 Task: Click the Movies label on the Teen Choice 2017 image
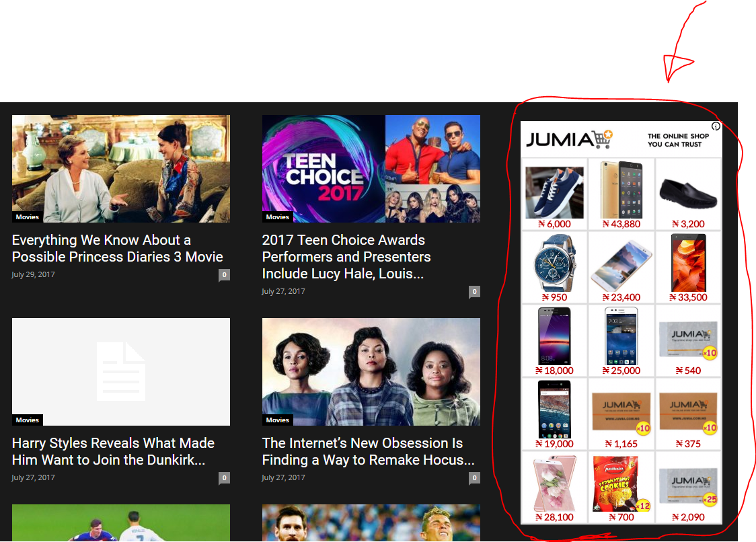278,217
